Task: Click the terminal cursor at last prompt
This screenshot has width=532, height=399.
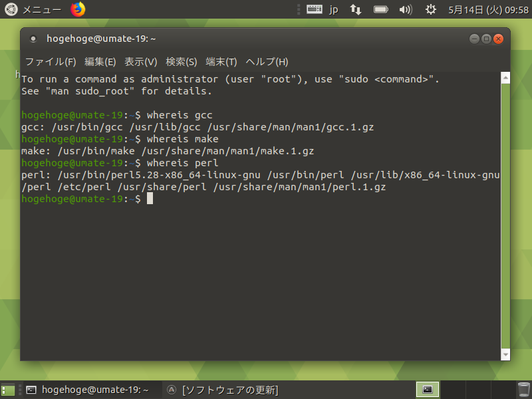Action: click(150, 199)
